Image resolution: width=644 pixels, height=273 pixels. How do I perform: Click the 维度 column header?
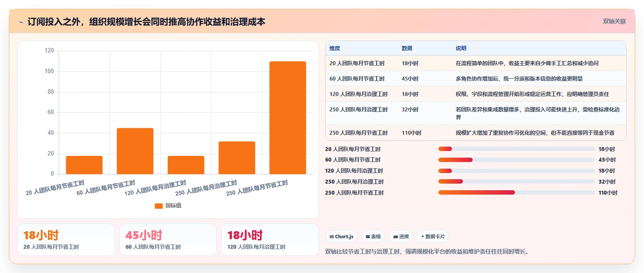point(335,48)
